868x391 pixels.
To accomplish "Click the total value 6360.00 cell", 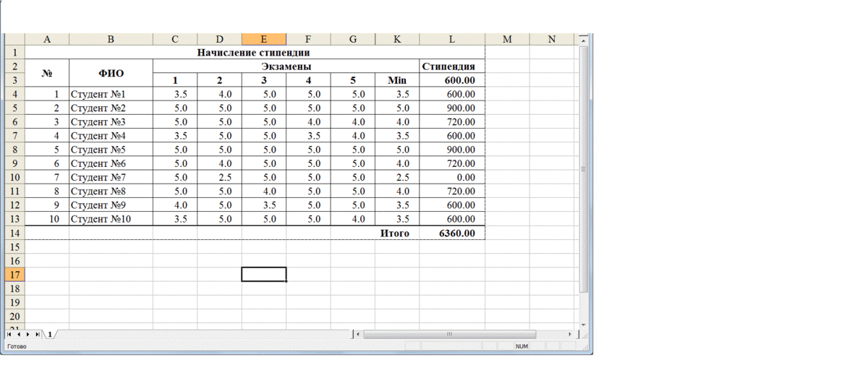I will coord(452,233).
